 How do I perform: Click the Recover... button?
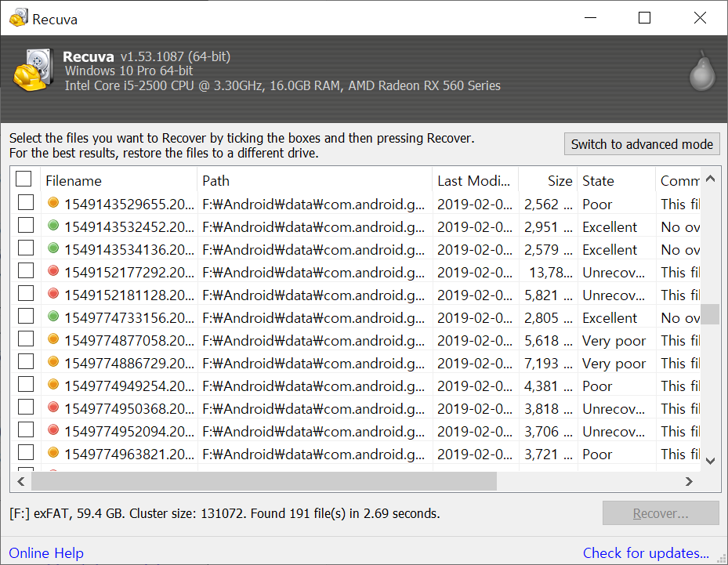661,513
